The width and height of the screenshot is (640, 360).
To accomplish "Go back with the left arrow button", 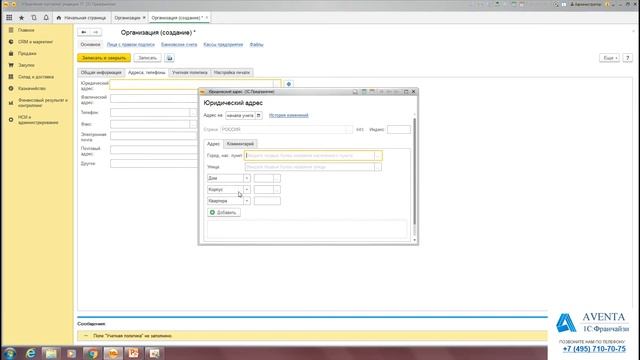I will (x=84, y=32).
